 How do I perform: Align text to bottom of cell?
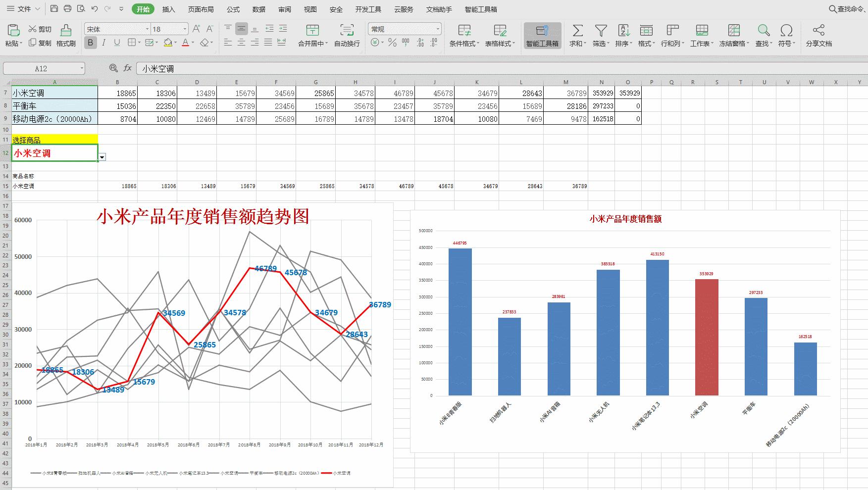(x=255, y=29)
